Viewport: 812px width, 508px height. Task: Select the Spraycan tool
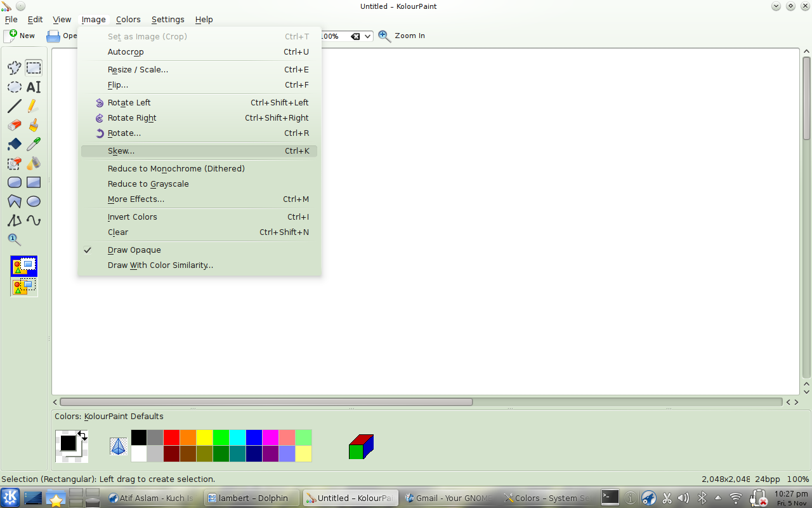(x=34, y=163)
